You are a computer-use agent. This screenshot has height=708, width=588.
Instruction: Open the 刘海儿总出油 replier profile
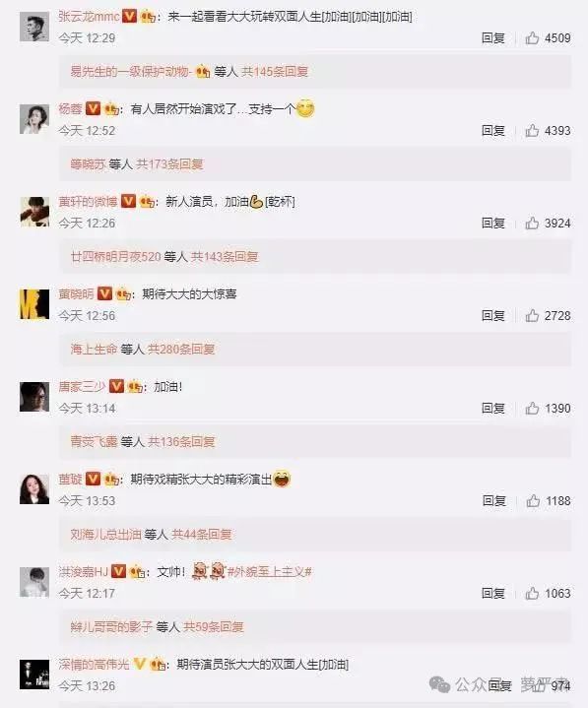[x=105, y=534]
